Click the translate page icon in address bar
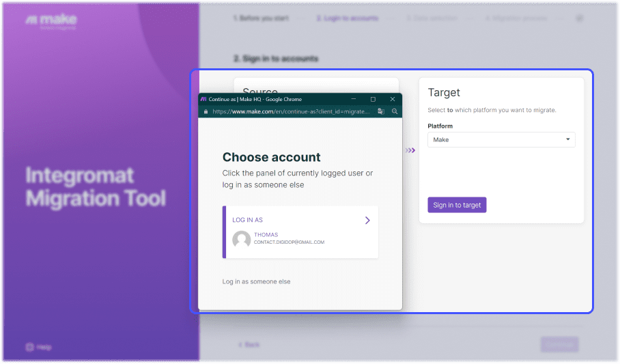Image resolution: width=620 pixels, height=364 pixels. point(381,111)
